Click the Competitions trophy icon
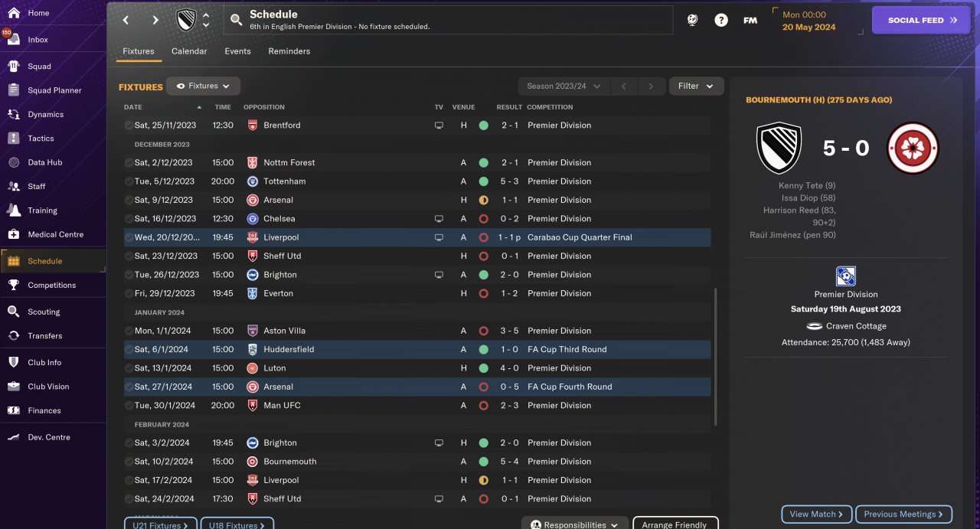This screenshot has height=529, width=980. tap(13, 285)
